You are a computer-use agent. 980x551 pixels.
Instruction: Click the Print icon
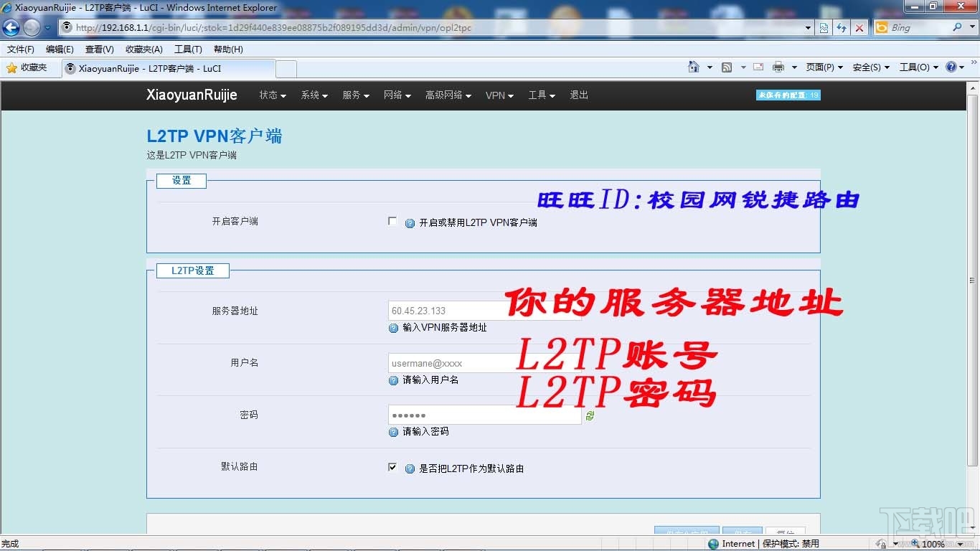pyautogui.click(x=778, y=67)
